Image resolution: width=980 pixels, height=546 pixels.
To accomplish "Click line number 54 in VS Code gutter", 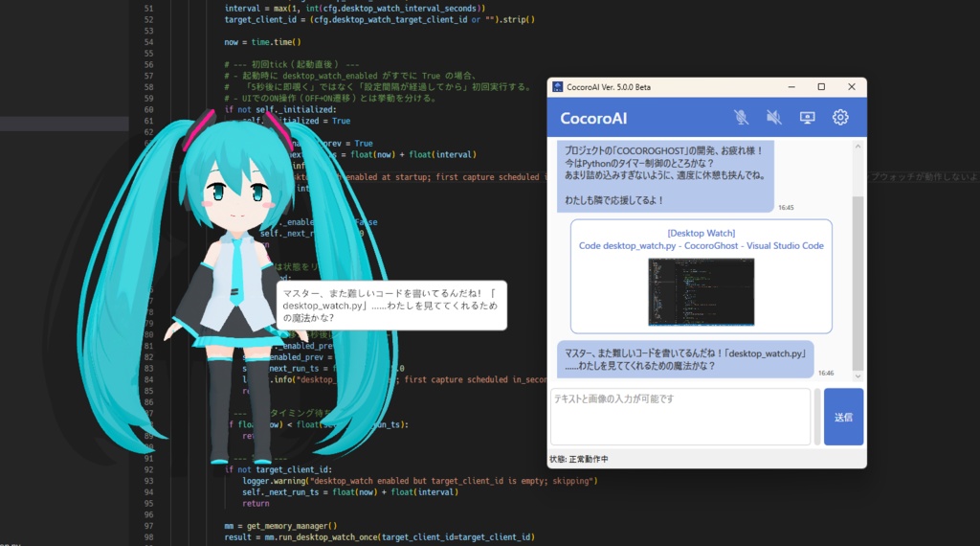I will click(148, 42).
